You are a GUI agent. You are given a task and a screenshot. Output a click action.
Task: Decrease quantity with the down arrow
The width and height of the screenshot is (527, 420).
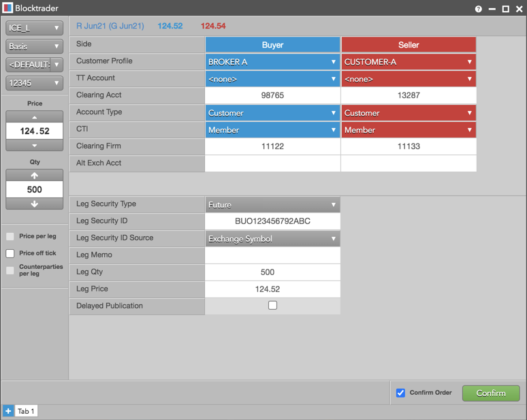coord(34,204)
